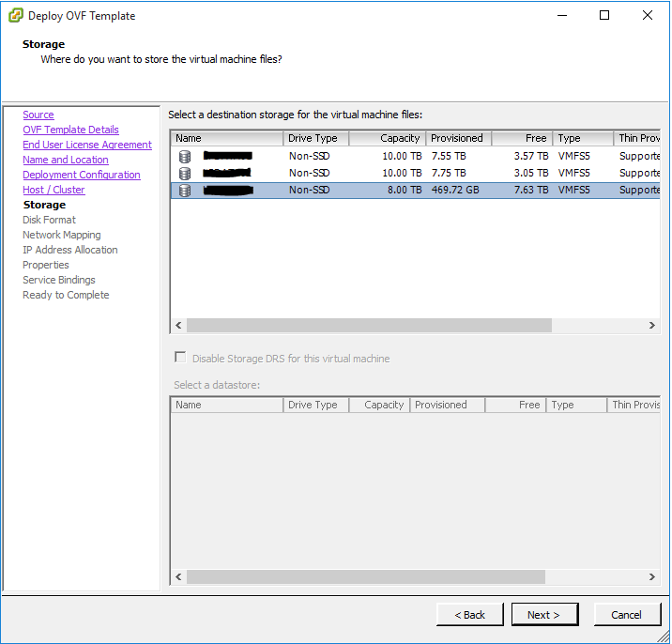The height and width of the screenshot is (644, 672).
Task: Click lower datastore table Capacity header
Action: (x=379, y=406)
